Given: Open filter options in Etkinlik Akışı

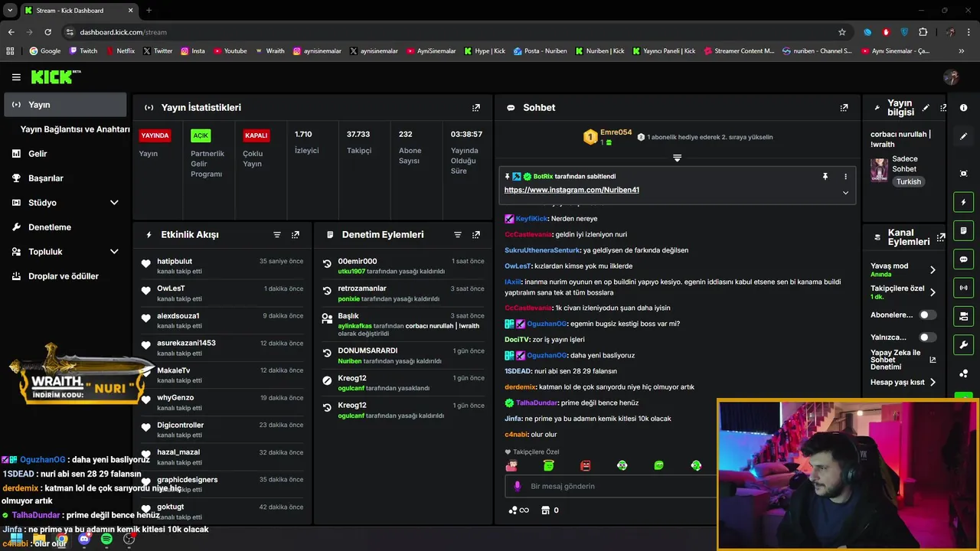Looking at the screenshot, I should [x=277, y=235].
